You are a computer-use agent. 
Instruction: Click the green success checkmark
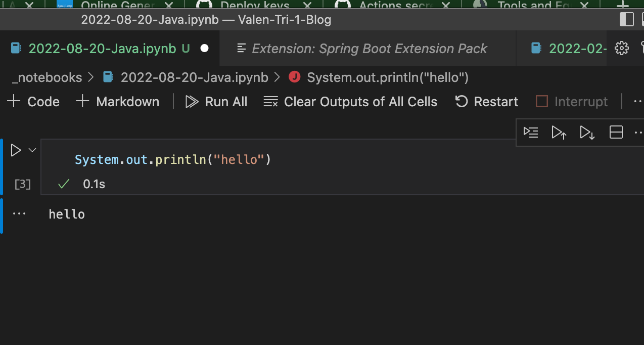point(63,184)
